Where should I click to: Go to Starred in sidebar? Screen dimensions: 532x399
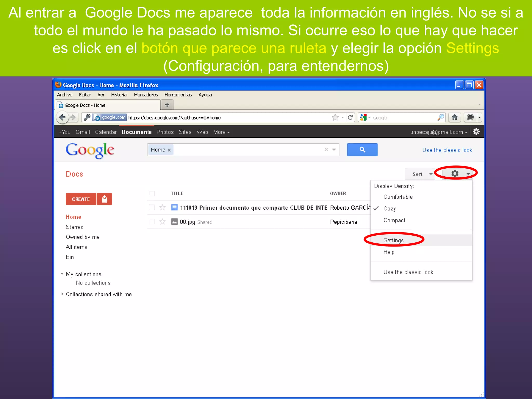pos(75,227)
